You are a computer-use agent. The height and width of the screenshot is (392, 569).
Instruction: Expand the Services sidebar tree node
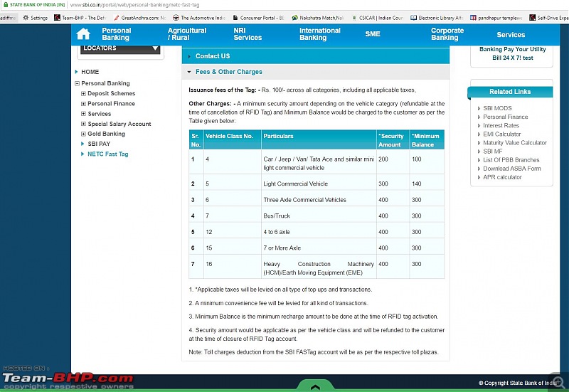pos(83,114)
